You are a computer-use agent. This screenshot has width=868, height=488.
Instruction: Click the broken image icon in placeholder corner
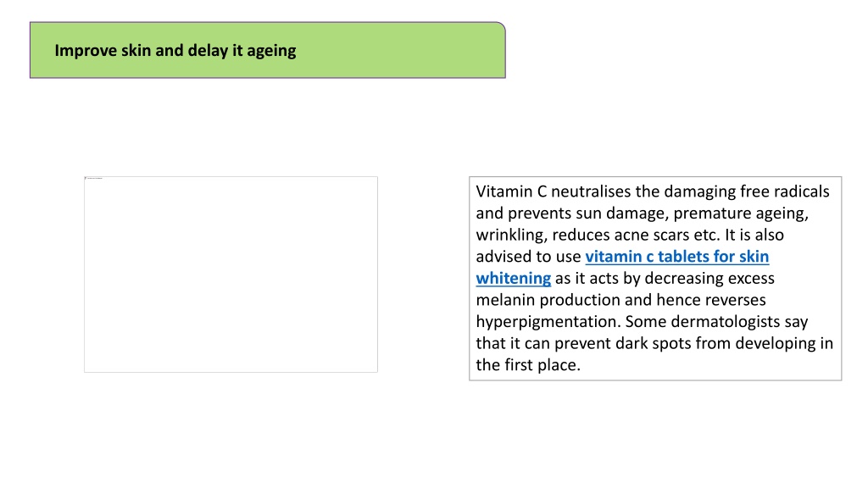click(86, 178)
